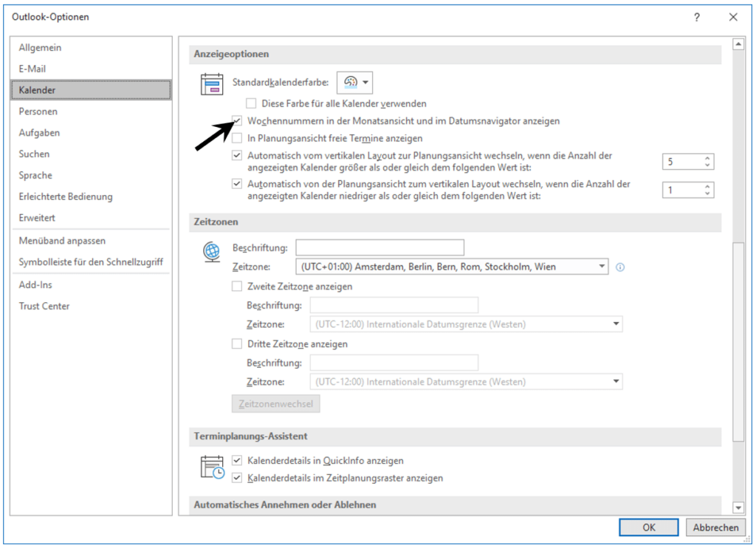The image size is (756, 548).
Task: Increase the calendar count value of 5
Action: coord(707,158)
